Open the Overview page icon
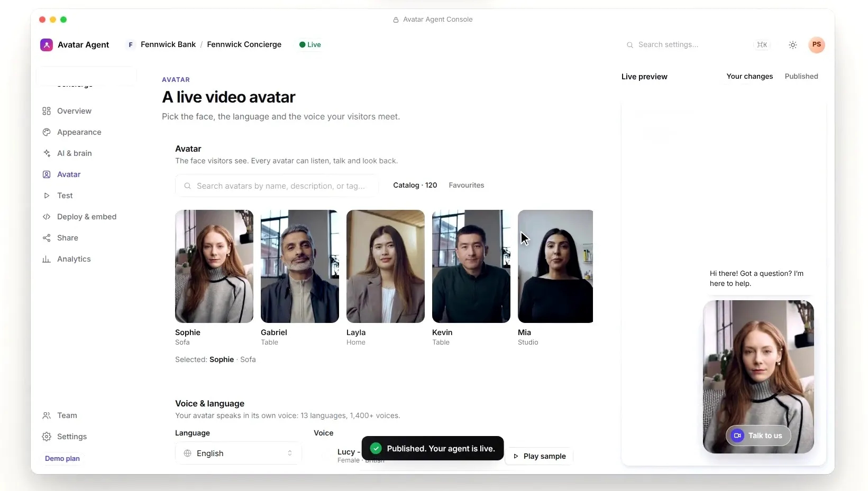The width and height of the screenshot is (868, 491). pyautogui.click(x=47, y=111)
